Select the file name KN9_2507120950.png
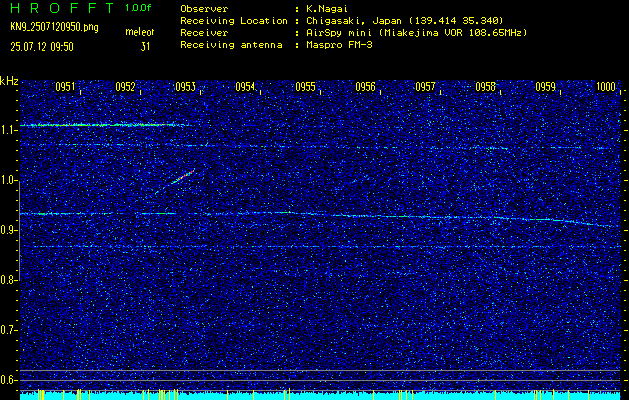 click(54, 28)
